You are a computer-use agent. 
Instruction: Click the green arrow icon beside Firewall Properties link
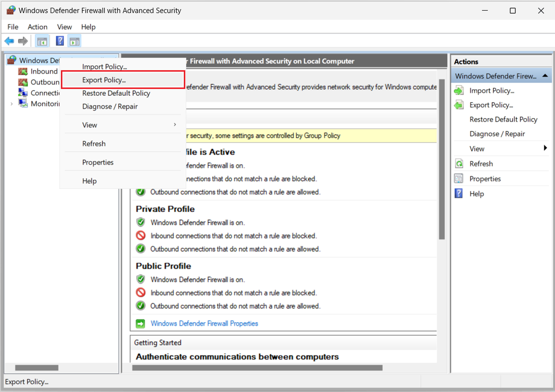[x=140, y=324]
